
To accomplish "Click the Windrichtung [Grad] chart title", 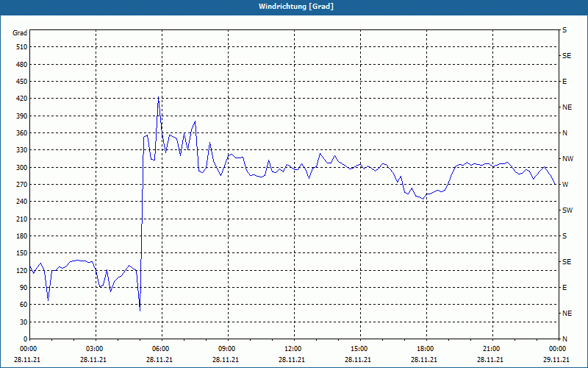I will pyautogui.click(x=296, y=7).
